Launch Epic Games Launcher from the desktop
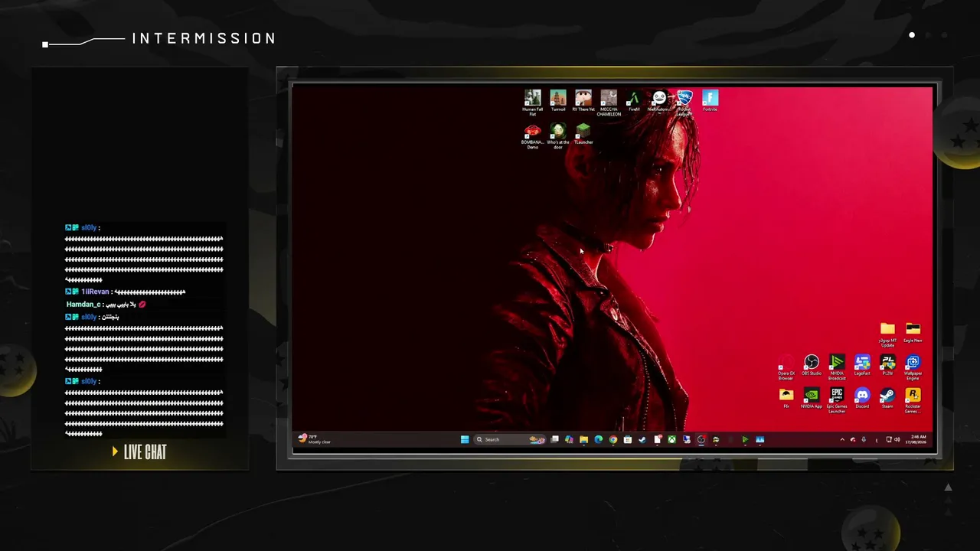 837,400
